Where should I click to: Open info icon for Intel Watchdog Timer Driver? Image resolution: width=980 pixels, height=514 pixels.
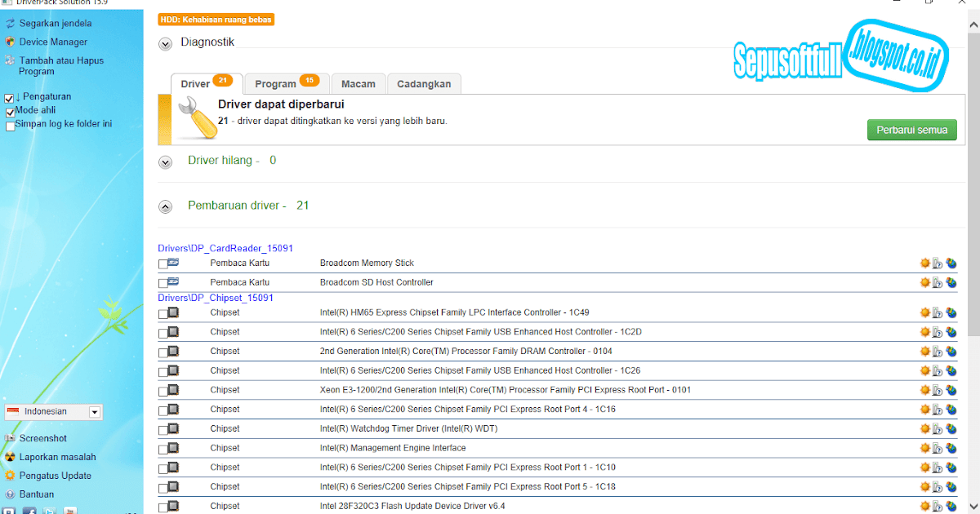pyautogui.click(x=938, y=428)
